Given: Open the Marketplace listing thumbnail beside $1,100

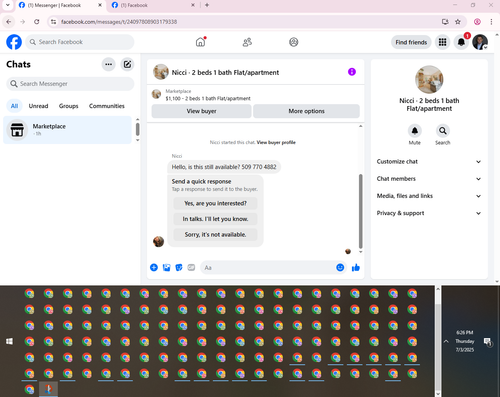Looking at the screenshot, I should (x=156, y=94).
